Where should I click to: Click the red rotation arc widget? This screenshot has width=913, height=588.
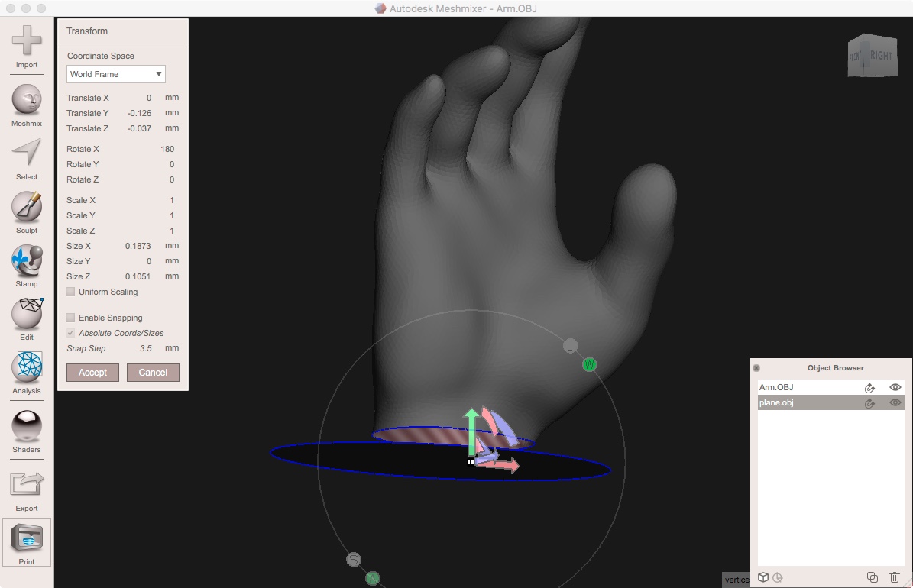pos(489,420)
